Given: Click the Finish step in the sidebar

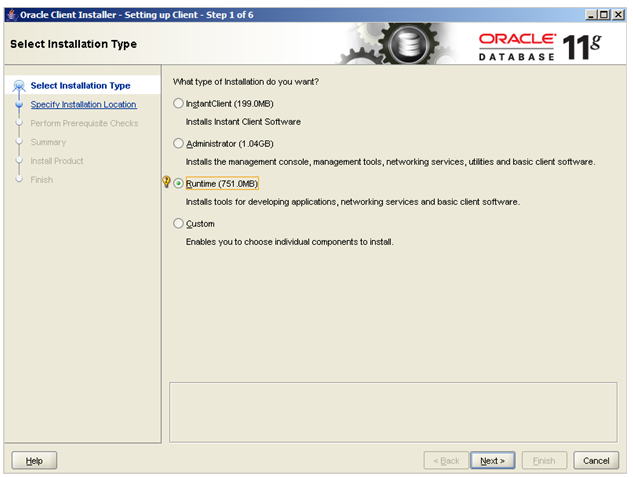Looking at the screenshot, I should (42, 180).
